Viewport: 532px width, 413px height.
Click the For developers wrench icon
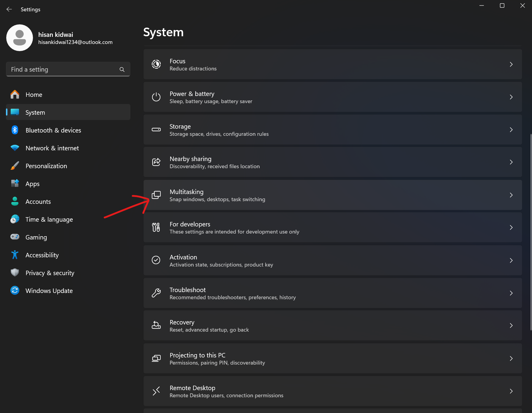tap(156, 227)
